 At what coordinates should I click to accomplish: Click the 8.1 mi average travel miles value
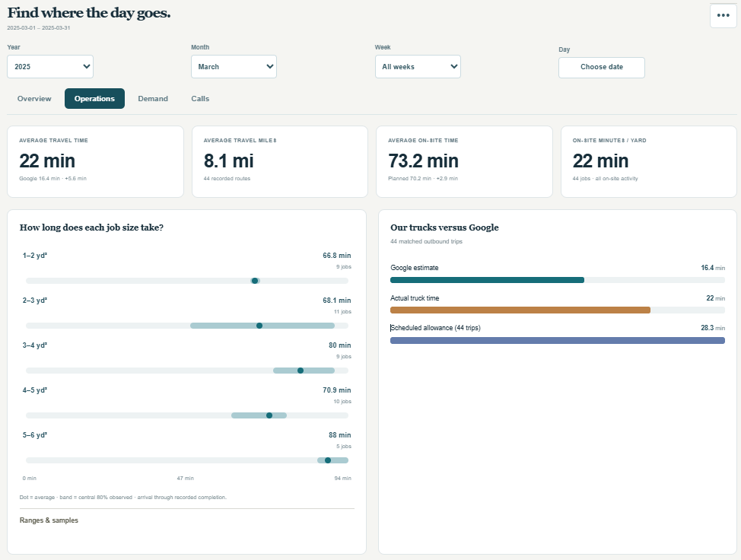coord(228,161)
